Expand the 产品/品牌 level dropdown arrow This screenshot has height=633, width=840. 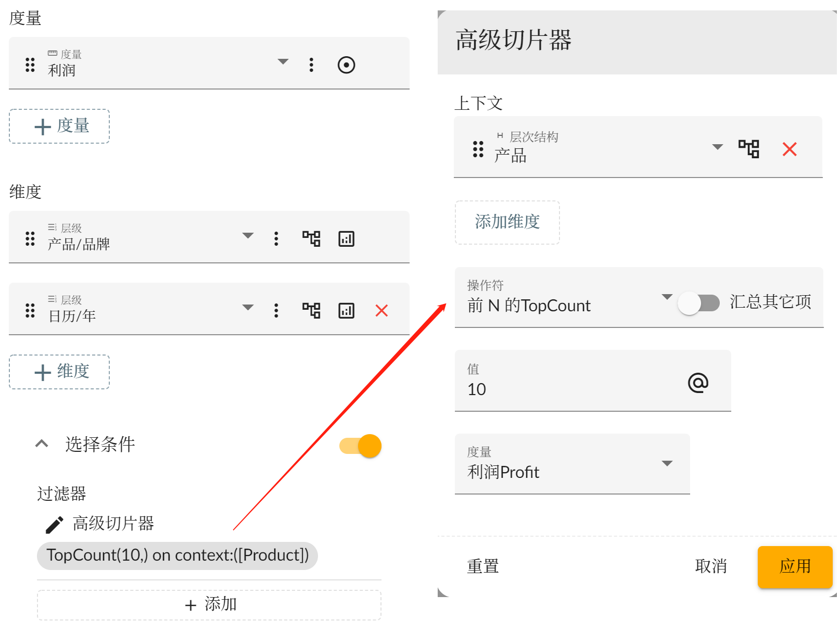[x=248, y=236]
